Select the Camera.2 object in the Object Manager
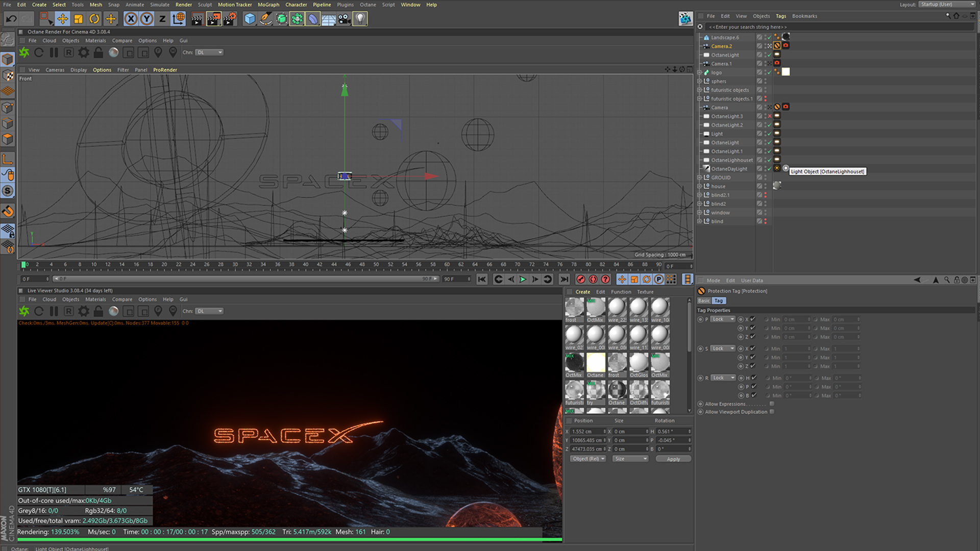Image resolution: width=980 pixels, height=551 pixels. pyautogui.click(x=721, y=46)
